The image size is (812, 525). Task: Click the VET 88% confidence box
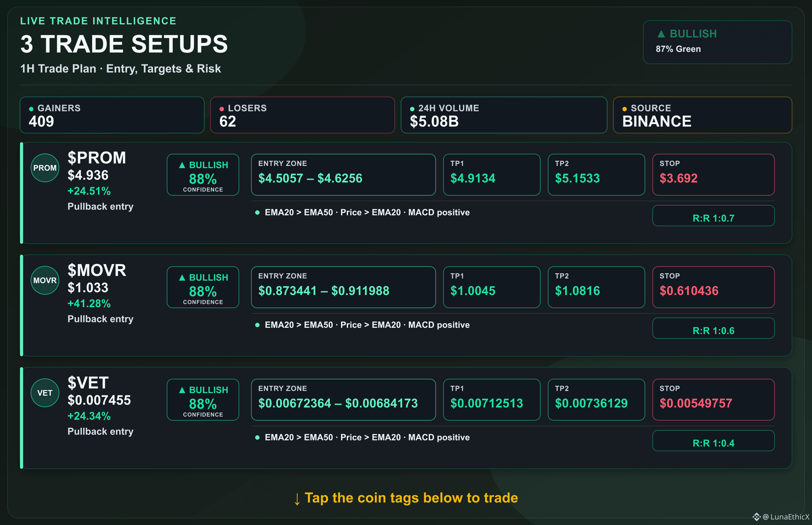click(203, 400)
